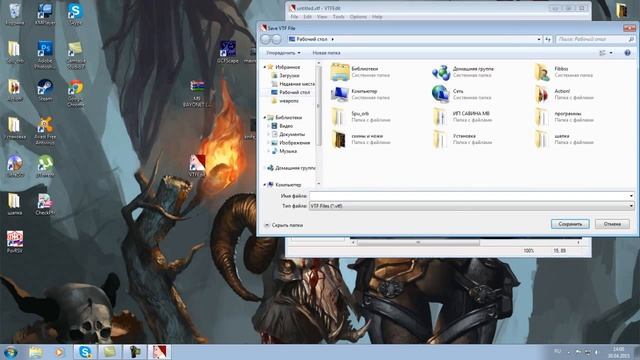
Task: Open the uTorrent desktop shortcut
Action: (x=45, y=166)
